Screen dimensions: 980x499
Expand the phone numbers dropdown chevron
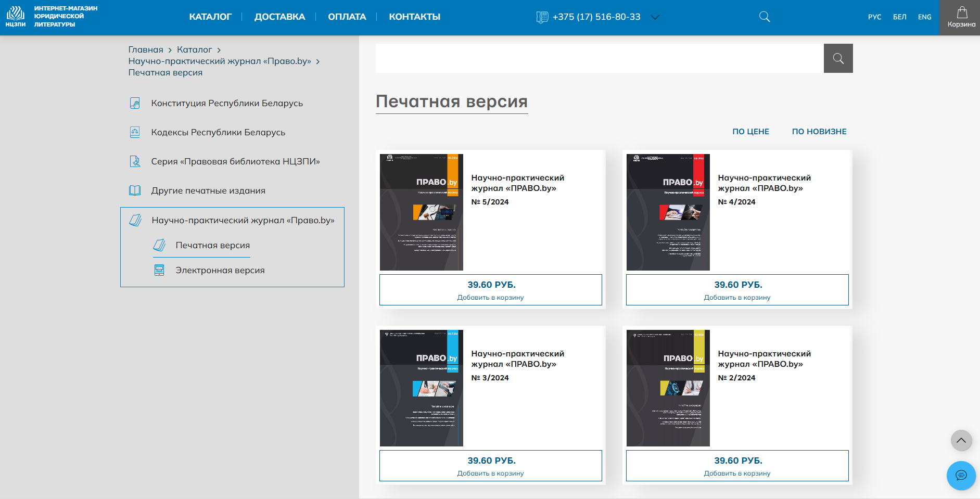(x=655, y=17)
